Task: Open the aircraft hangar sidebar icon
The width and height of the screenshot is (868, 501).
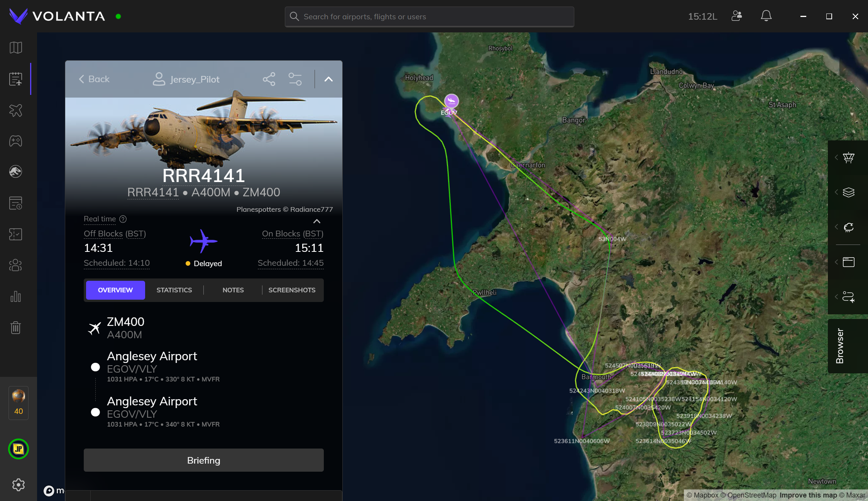Action: click(x=16, y=110)
